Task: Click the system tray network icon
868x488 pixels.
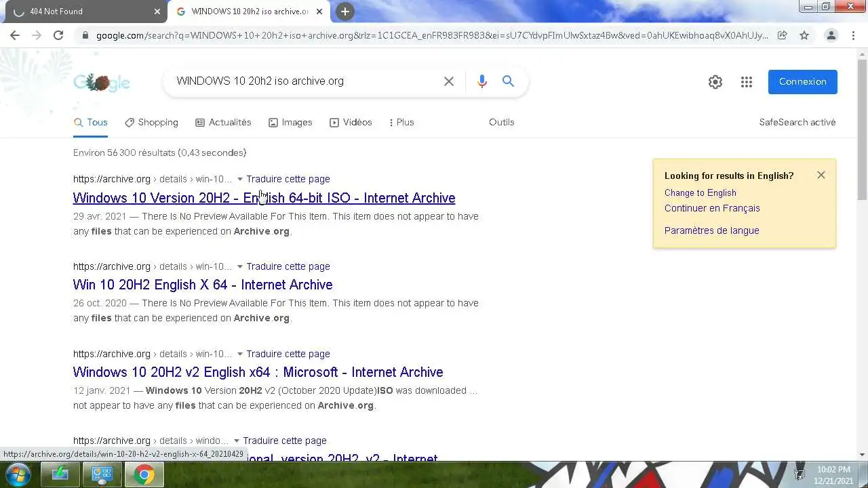Action: 800,475
